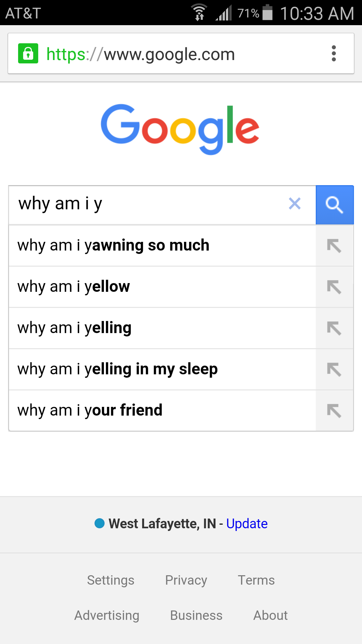Tap the blue magnifying glass search button

pyautogui.click(x=335, y=205)
